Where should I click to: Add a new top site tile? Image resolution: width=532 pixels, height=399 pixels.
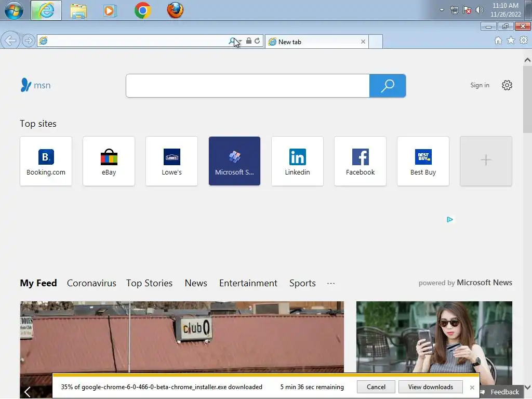click(486, 161)
